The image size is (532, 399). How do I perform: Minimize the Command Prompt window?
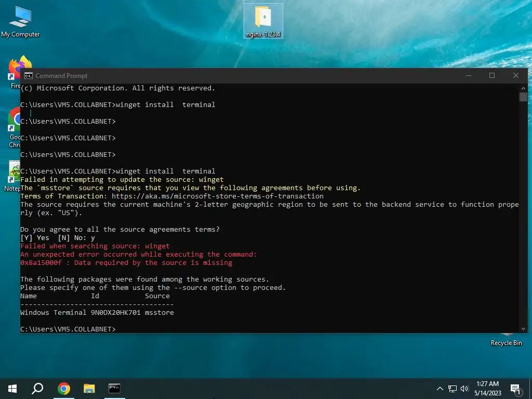(469, 76)
